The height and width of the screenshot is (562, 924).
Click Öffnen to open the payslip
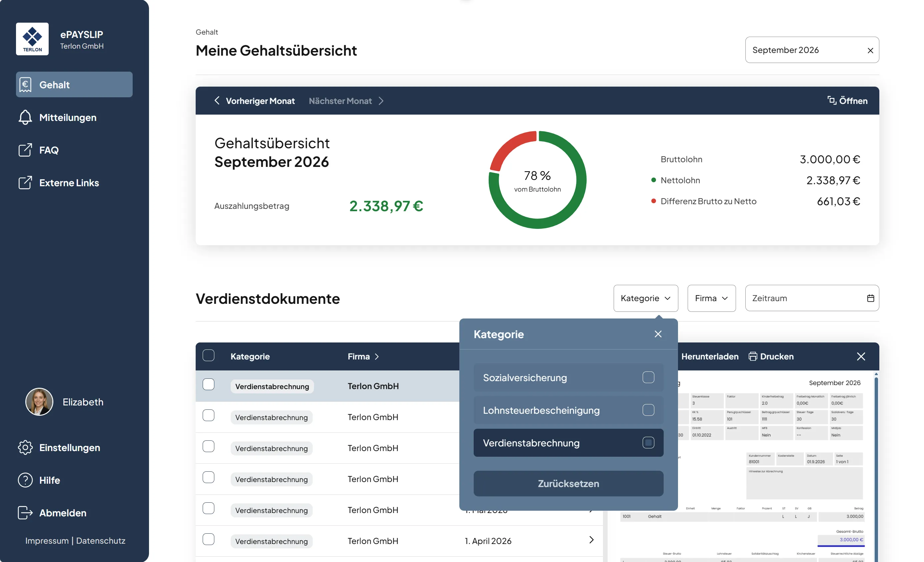(847, 101)
